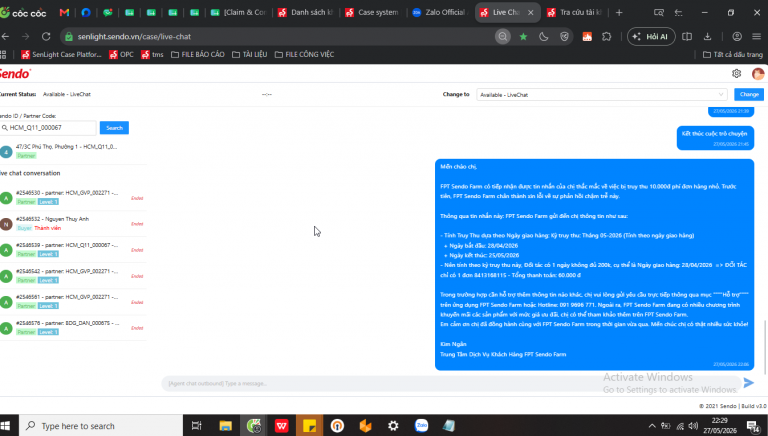Expand the FILE BÁO CÁO bookmark folder

[197, 54]
